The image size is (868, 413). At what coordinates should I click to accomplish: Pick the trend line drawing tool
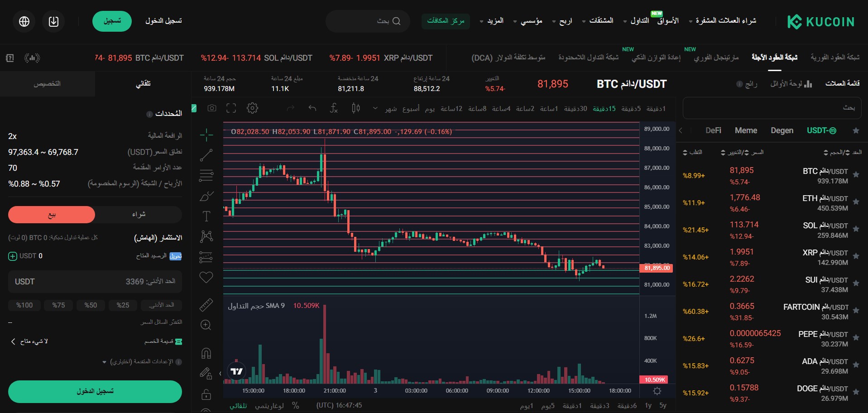click(206, 155)
